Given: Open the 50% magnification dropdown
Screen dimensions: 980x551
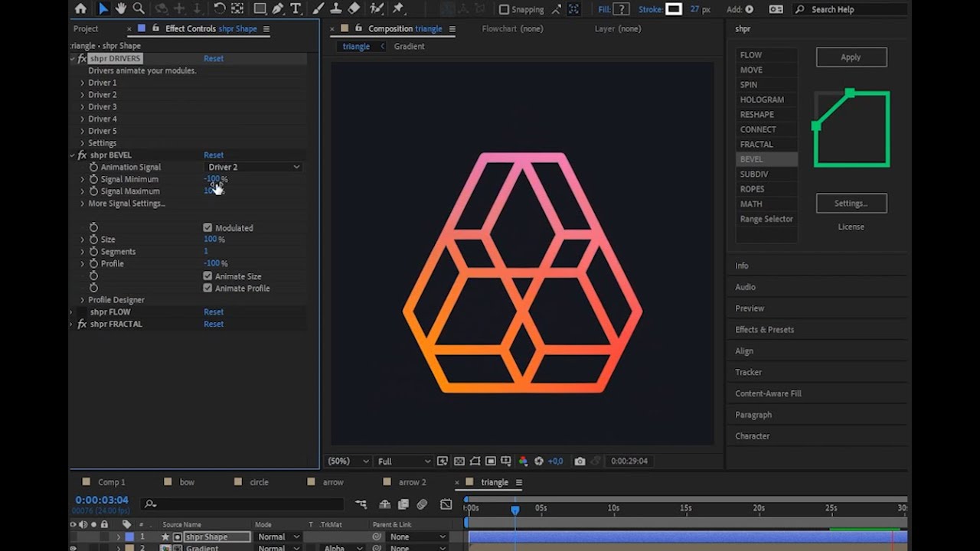Looking at the screenshot, I should tap(348, 461).
